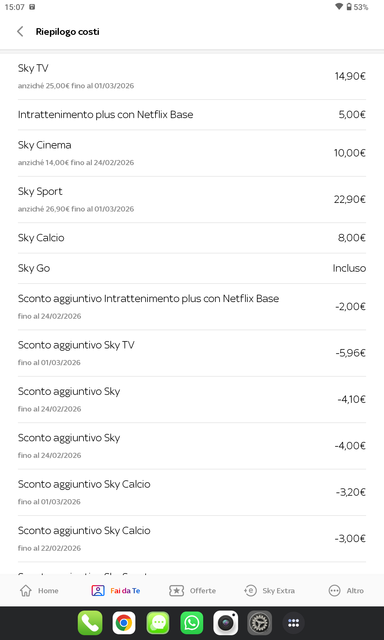Open the Home tab
The image size is (384, 640).
39,591
